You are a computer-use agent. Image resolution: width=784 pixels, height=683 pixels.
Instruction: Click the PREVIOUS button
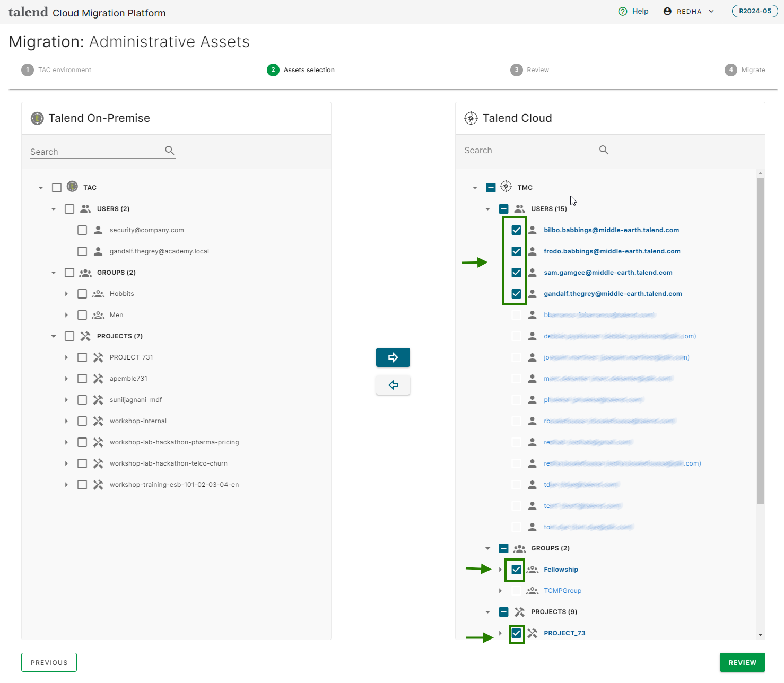(49, 662)
